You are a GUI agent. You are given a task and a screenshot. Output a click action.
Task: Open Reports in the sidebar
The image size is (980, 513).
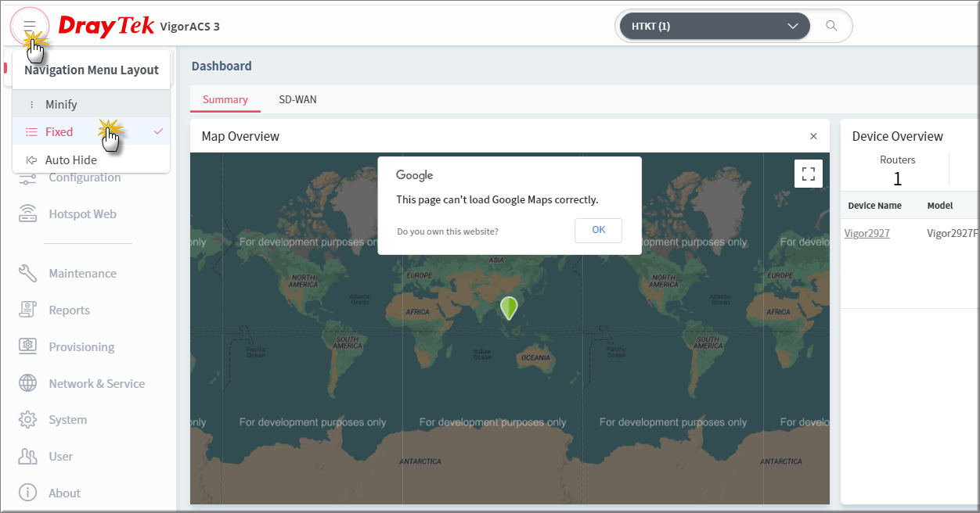[x=69, y=310]
